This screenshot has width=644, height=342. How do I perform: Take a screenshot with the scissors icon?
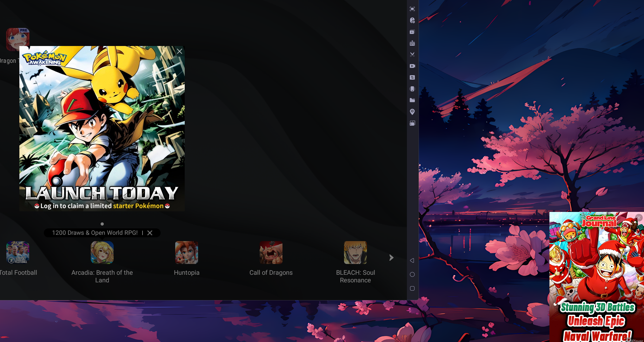click(412, 55)
